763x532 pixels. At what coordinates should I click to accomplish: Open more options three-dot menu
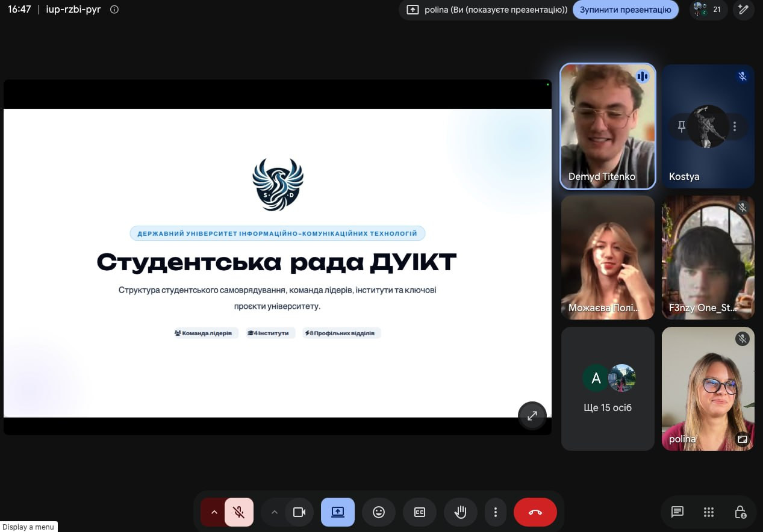click(x=496, y=512)
